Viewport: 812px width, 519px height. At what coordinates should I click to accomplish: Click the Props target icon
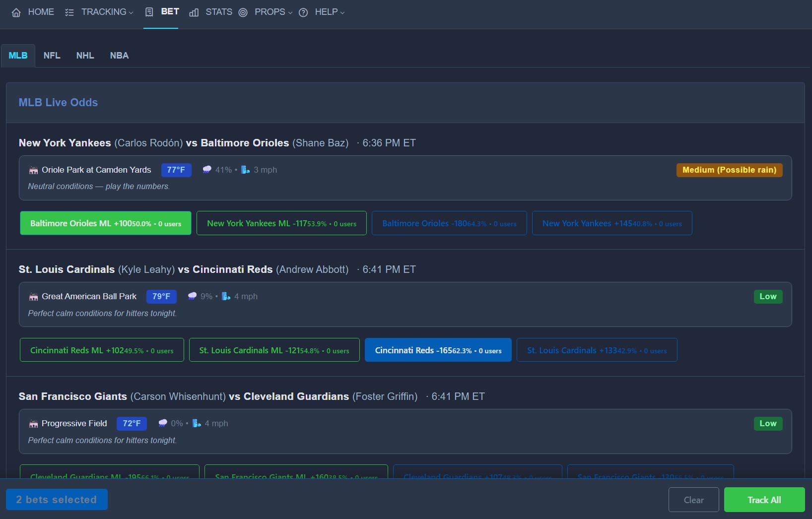pos(243,12)
